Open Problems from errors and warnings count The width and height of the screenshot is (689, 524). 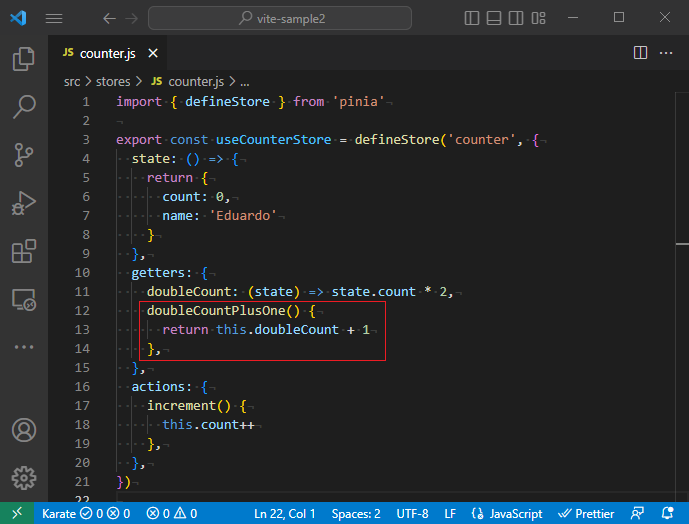(x=172, y=513)
